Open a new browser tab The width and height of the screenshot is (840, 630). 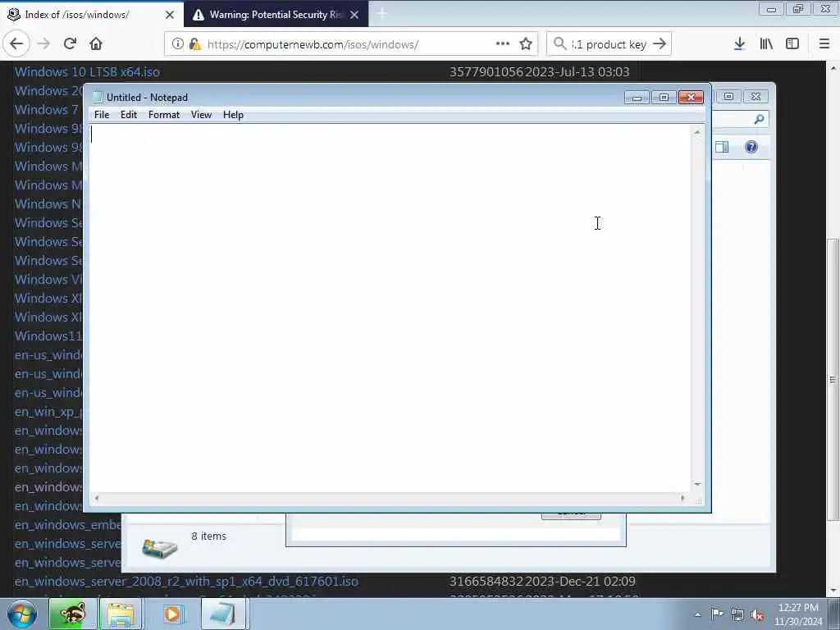point(382,15)
